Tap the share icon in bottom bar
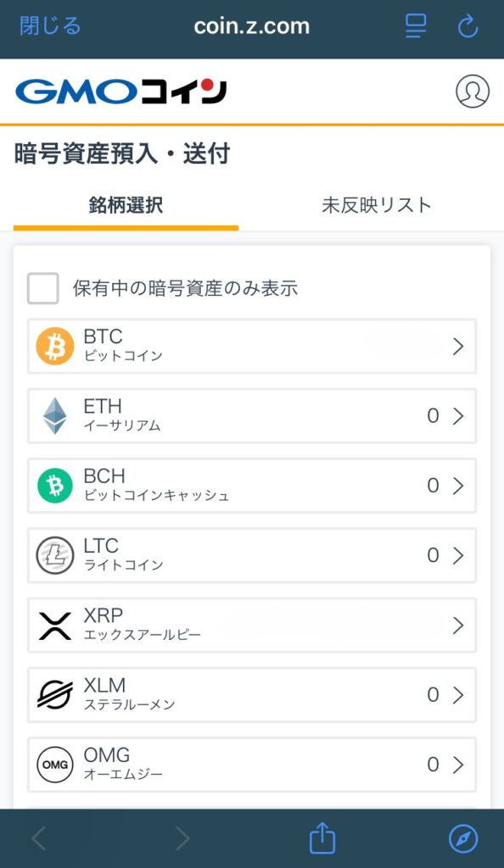 tap(322, 838)
